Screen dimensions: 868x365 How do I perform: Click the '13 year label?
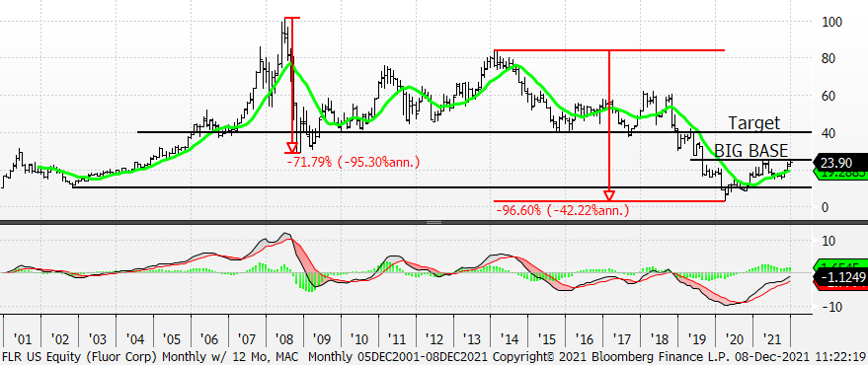point(472,338)
